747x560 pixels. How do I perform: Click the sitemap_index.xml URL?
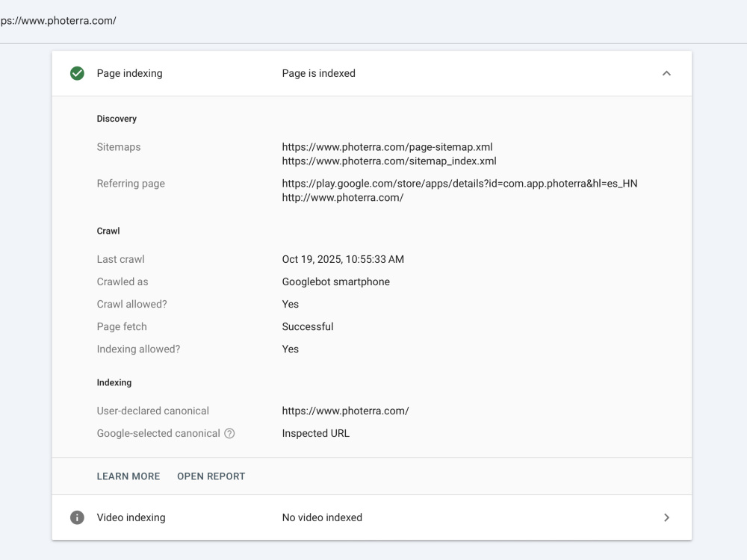389,161
